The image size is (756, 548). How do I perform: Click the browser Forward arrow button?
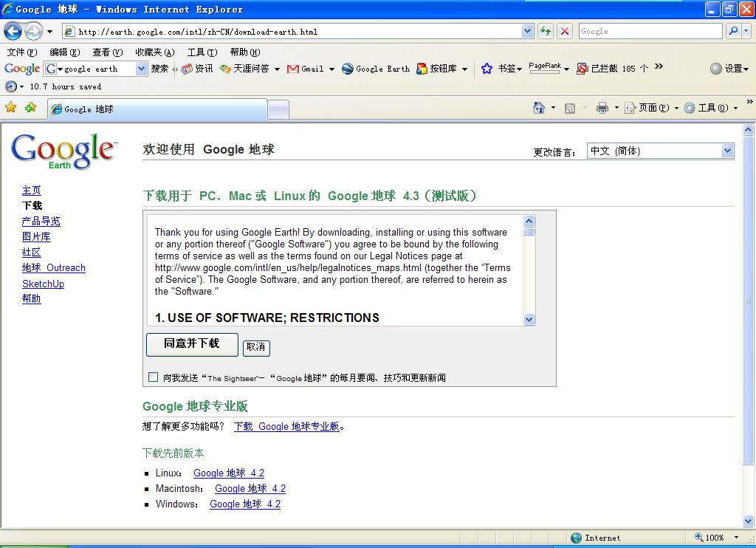(33, 32)
